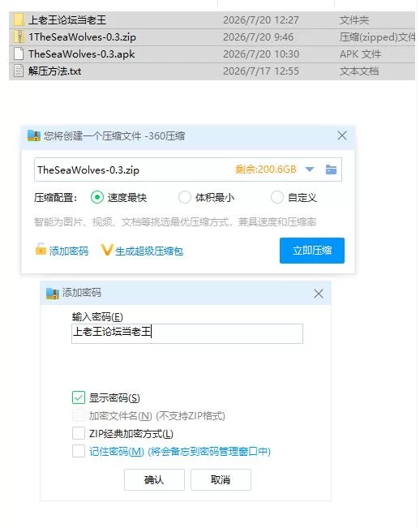Click the 解压方法.txt text document icon
Screen dimensions: 420x528
point(19,71)
